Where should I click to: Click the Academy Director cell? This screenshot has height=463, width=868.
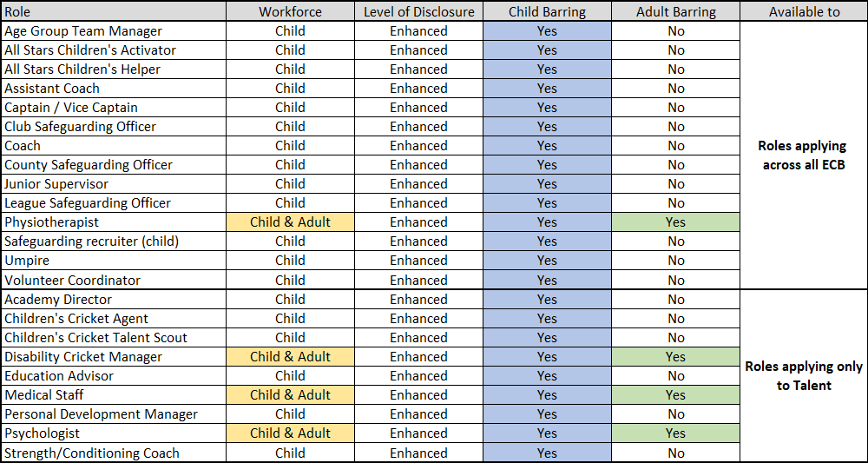tap(113, 300)
